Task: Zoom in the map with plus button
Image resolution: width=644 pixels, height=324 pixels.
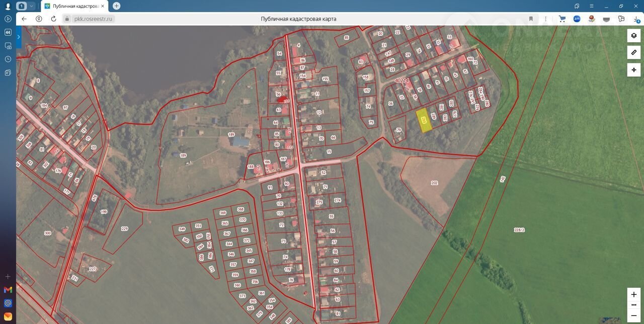Action: (x=633, y=294)
